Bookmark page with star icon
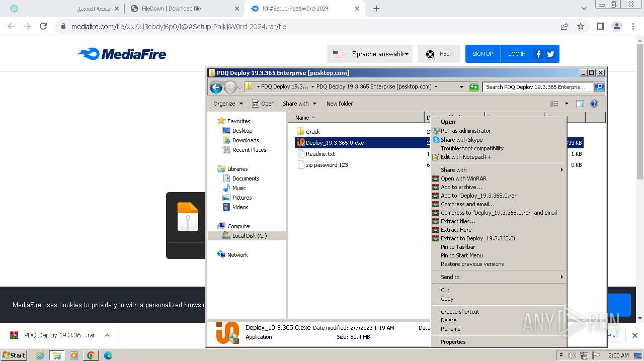This screenshot has width=644, height=362. coord(581,26)
